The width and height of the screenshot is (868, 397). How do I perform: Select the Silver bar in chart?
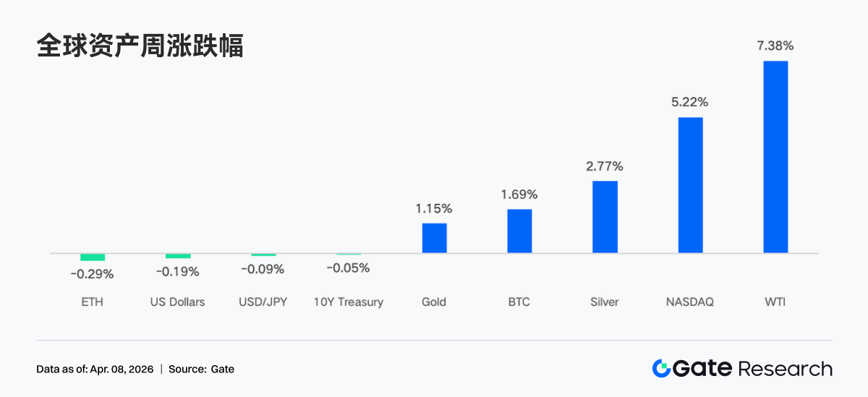coord(605,217)
